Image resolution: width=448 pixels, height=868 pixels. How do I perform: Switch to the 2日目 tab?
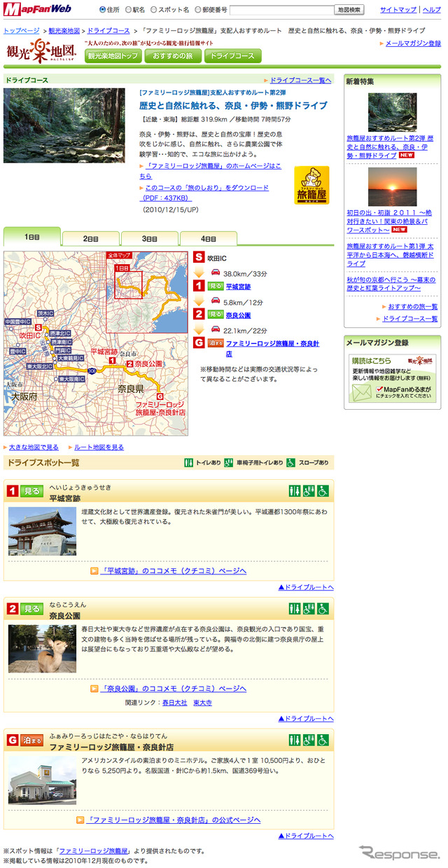(x=91, y=238)
